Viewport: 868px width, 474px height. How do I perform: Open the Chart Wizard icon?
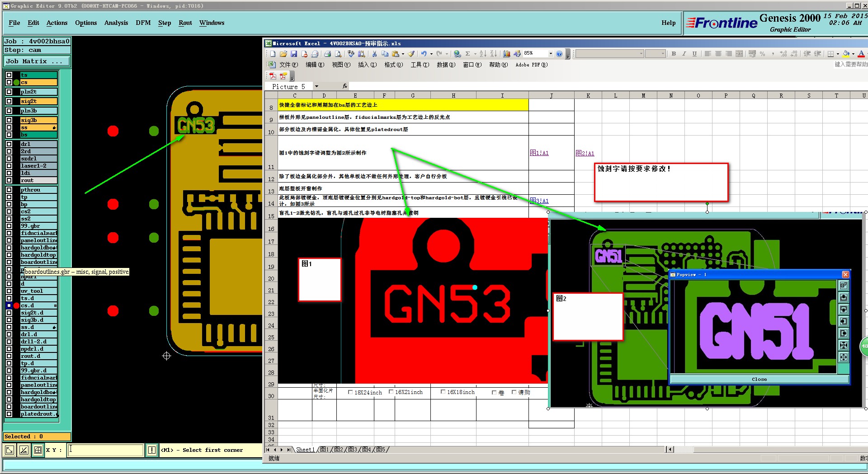(x=507, y=54)
